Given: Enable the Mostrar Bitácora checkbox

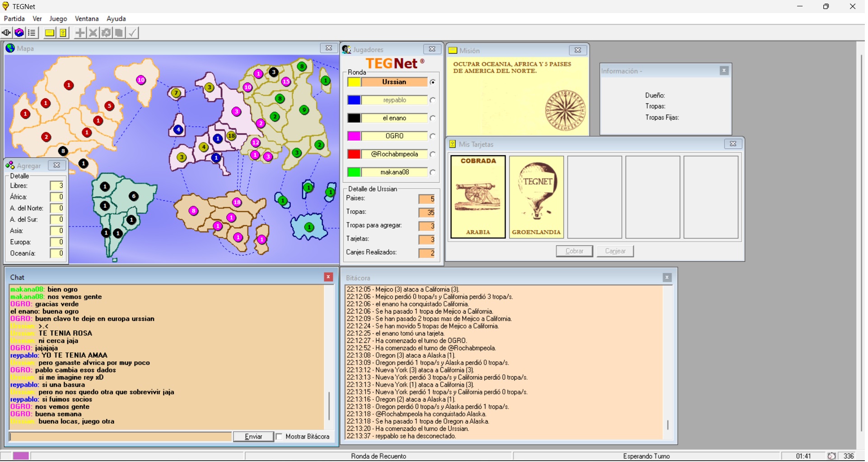Looking at the screenshot, I should click(279, 437).
